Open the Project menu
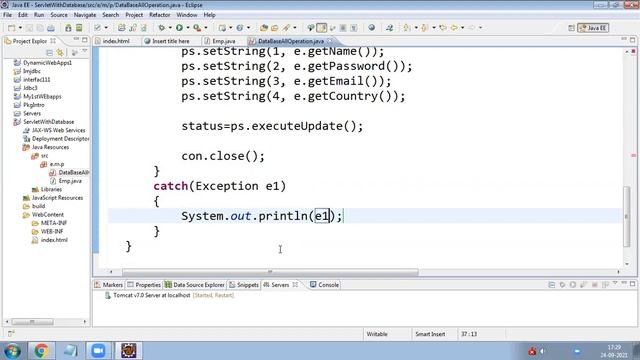640x360 pixels. coord(134,15)
